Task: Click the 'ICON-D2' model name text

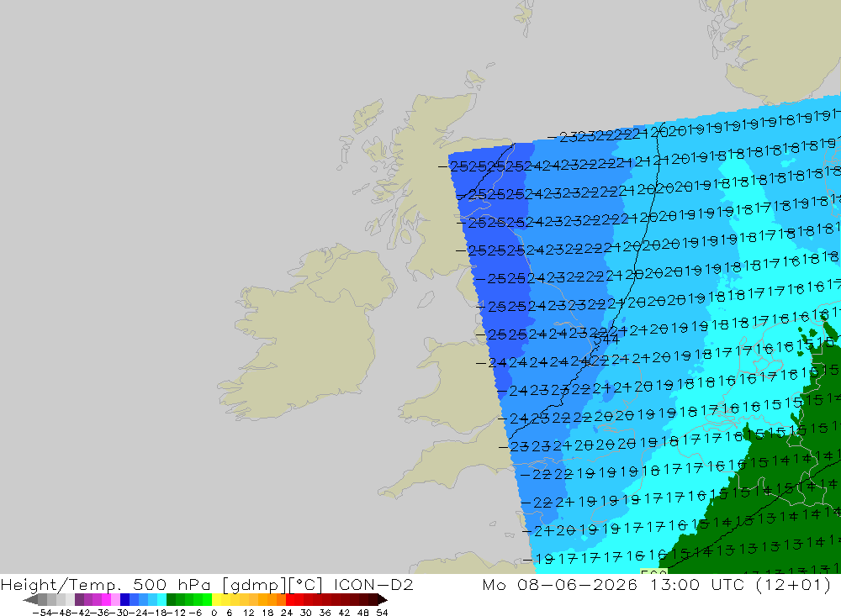Action: click(x=373, y=584)
